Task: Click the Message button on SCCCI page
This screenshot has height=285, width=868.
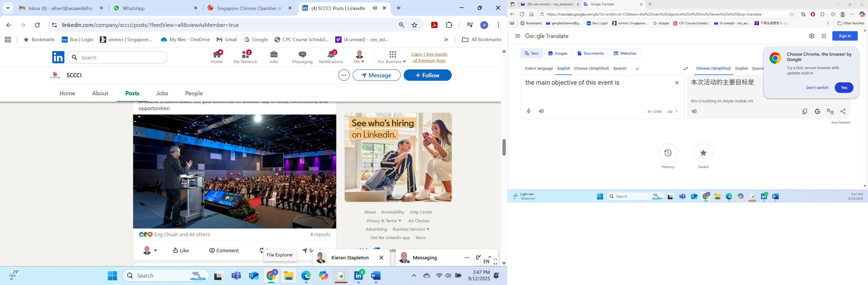Action: click(376, 75)
